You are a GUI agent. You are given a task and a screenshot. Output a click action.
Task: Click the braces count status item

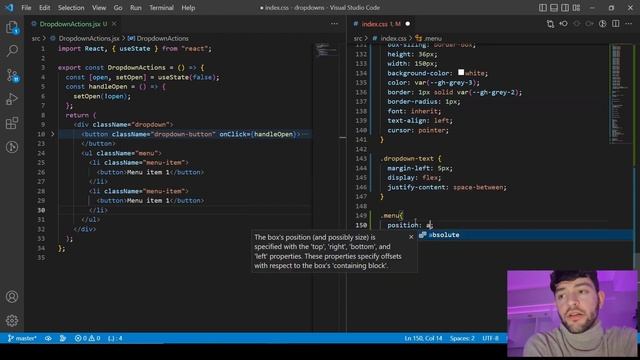pos(116,338)
